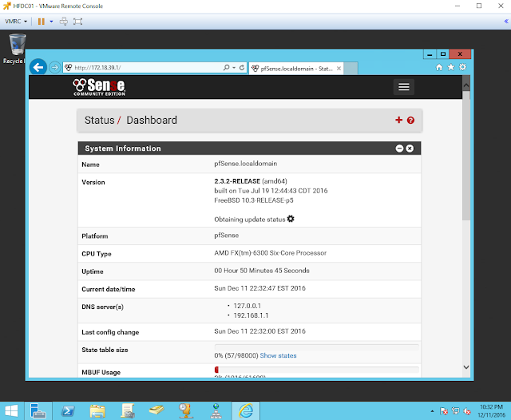Click the Status breadcrumb text

click(99, 120)
